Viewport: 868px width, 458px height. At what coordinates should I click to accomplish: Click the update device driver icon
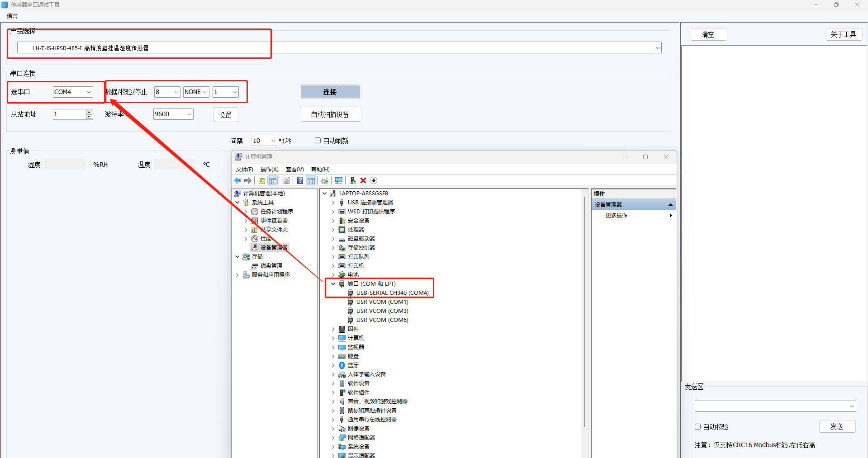tap(353, 181)
